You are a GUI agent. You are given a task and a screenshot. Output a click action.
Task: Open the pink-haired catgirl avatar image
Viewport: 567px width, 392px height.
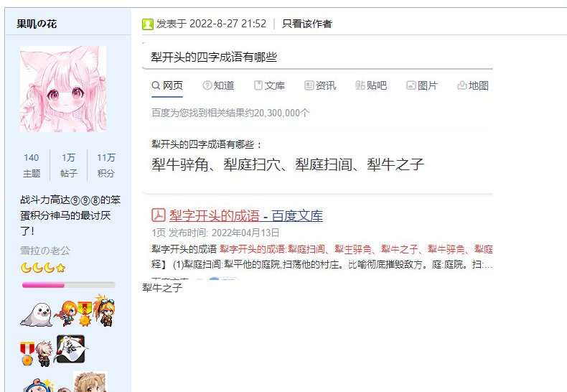pyautogui.click(x=63, y=89)
